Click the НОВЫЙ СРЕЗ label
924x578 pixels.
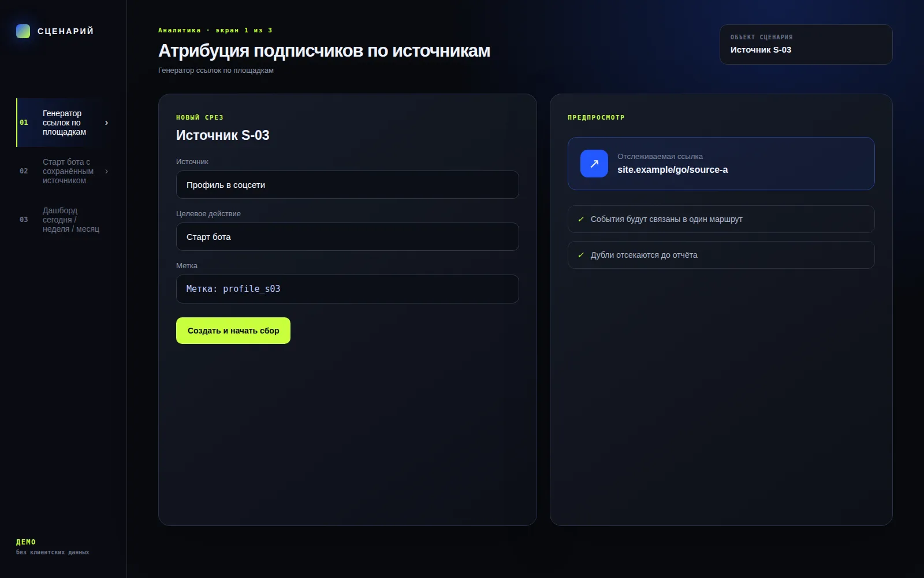point(200,117)
